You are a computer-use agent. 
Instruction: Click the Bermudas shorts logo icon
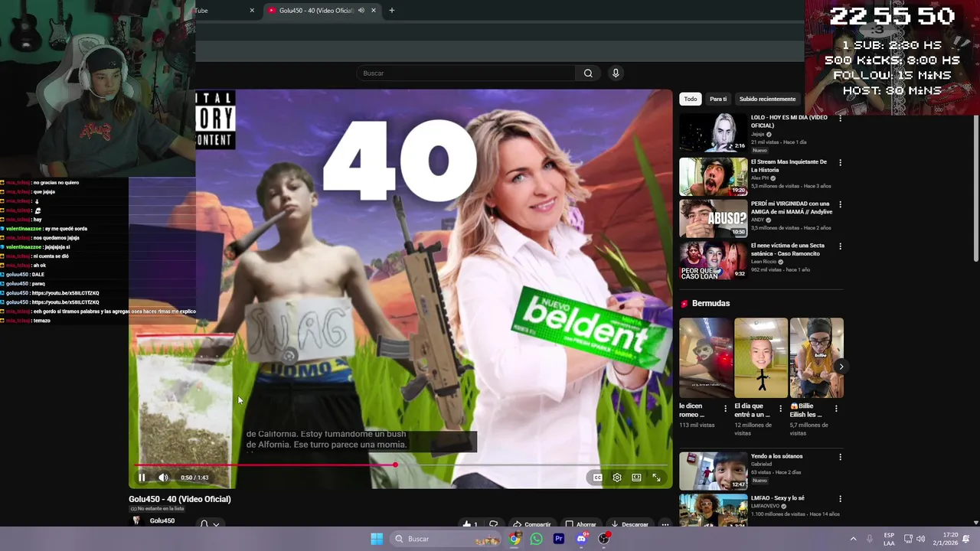tap(684, 304)
